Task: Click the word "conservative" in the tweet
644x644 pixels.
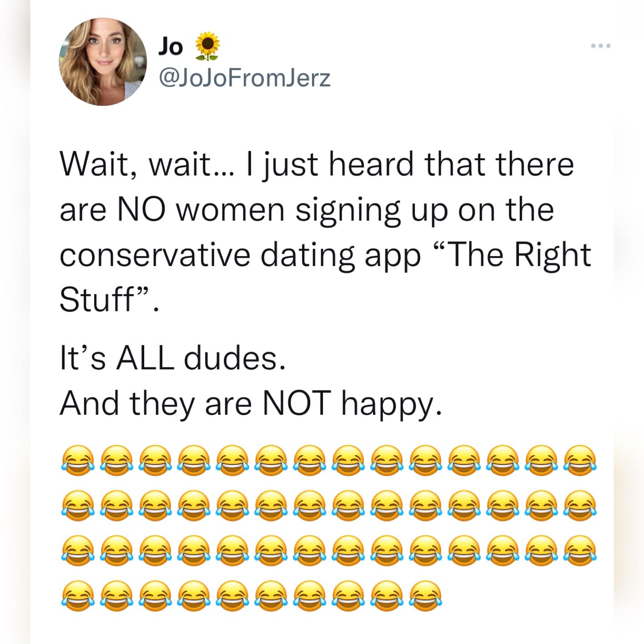Action: click(x=155, y=254)
